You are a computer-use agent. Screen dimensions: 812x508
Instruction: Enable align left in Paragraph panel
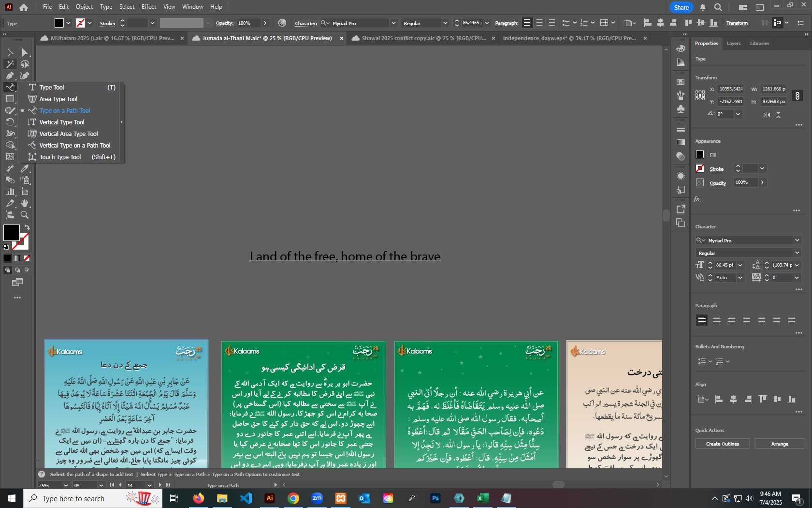point(702,320)
